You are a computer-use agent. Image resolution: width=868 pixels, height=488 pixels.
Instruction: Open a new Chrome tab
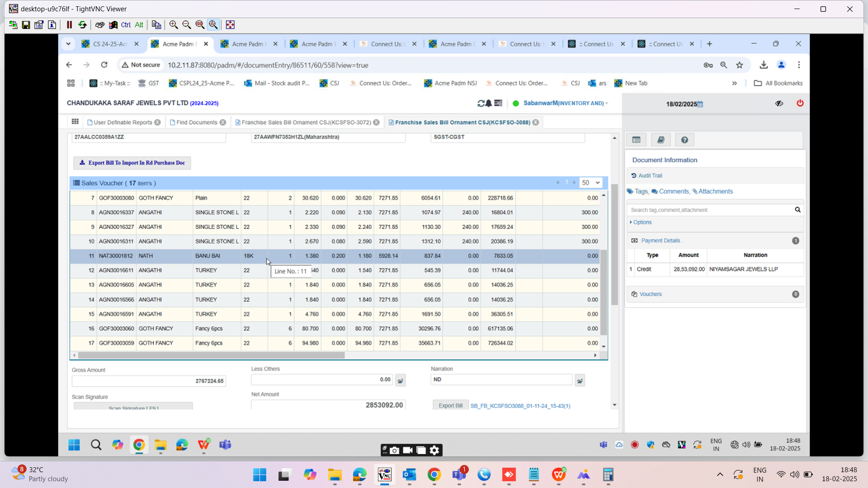[x=709, y=44]
